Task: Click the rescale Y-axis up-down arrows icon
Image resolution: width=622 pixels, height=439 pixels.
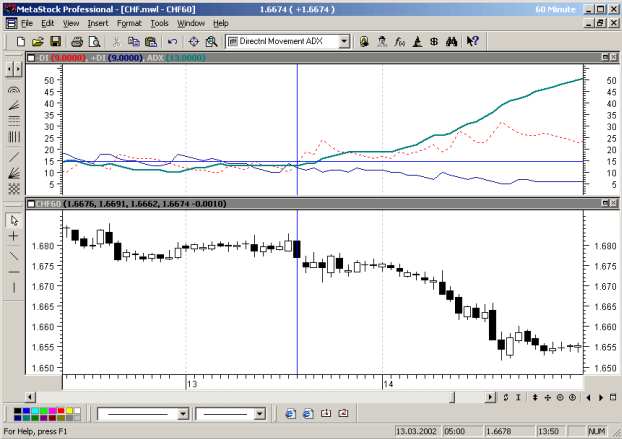Action: pos(535,397)
